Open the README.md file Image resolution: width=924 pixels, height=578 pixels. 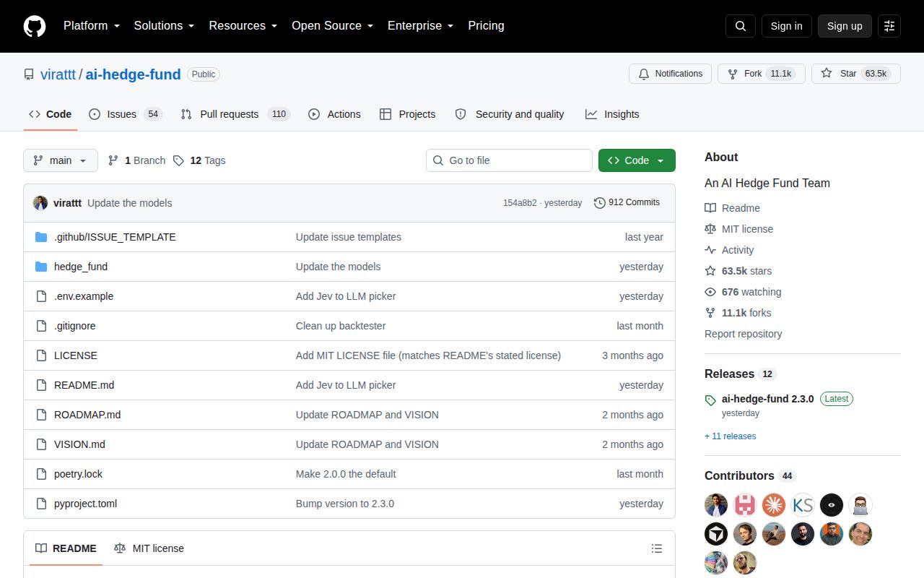click(x=84, y=385)
